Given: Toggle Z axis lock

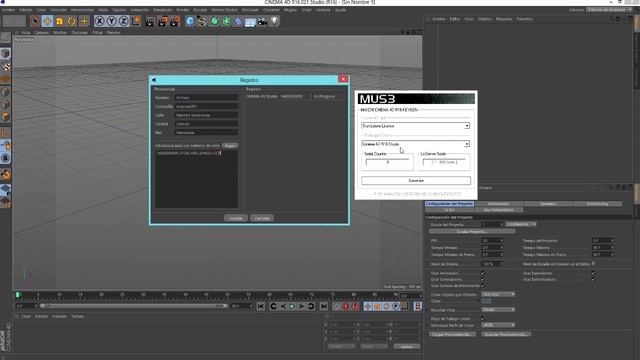Looking at the screenshot, I should [123, 21].
